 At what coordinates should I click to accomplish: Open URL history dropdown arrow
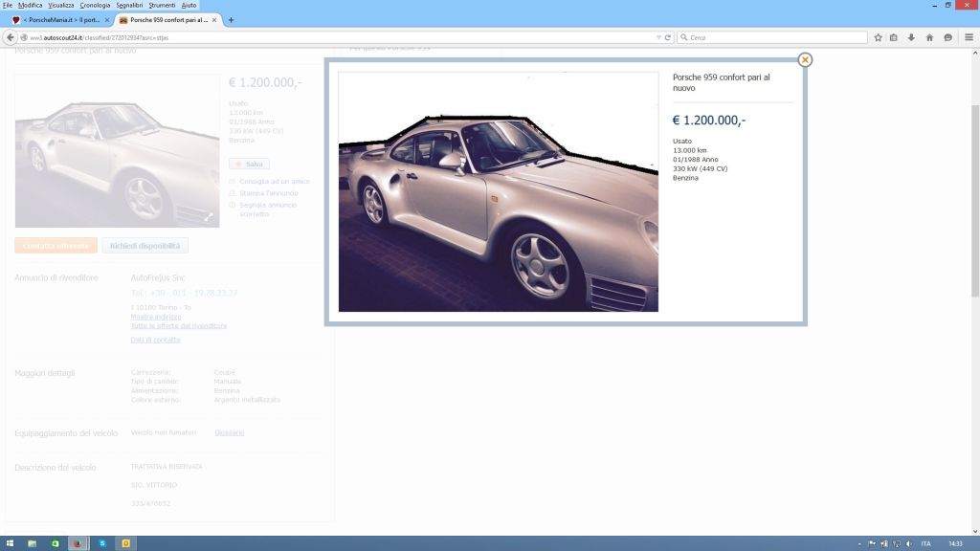tap(658, 37)
